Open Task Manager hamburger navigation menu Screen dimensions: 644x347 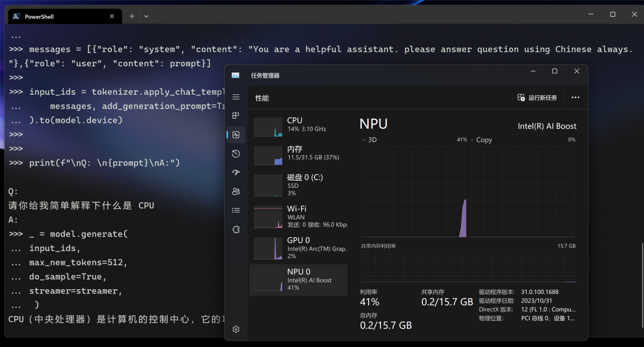tap(236, 97)
